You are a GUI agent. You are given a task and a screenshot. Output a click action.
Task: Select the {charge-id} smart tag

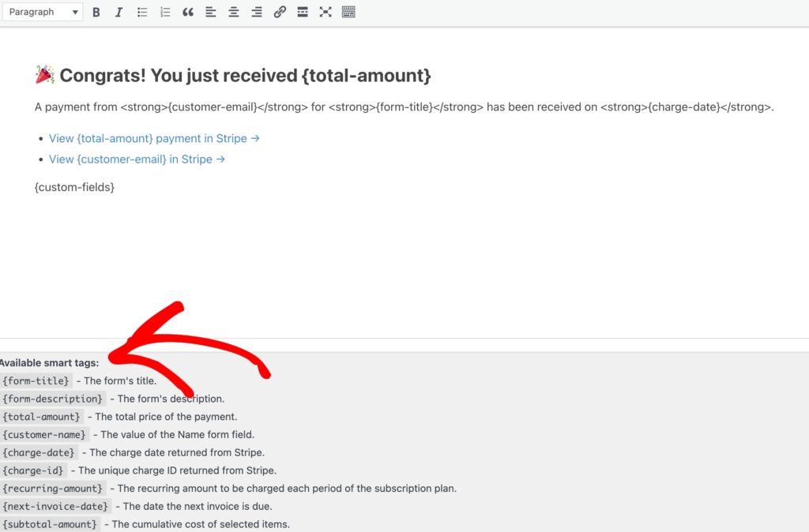pos(33,470)
